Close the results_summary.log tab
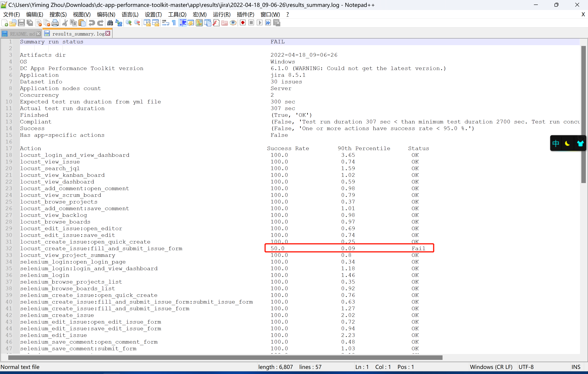Screen dimensions: 588x374 click(x=108, y=33)
